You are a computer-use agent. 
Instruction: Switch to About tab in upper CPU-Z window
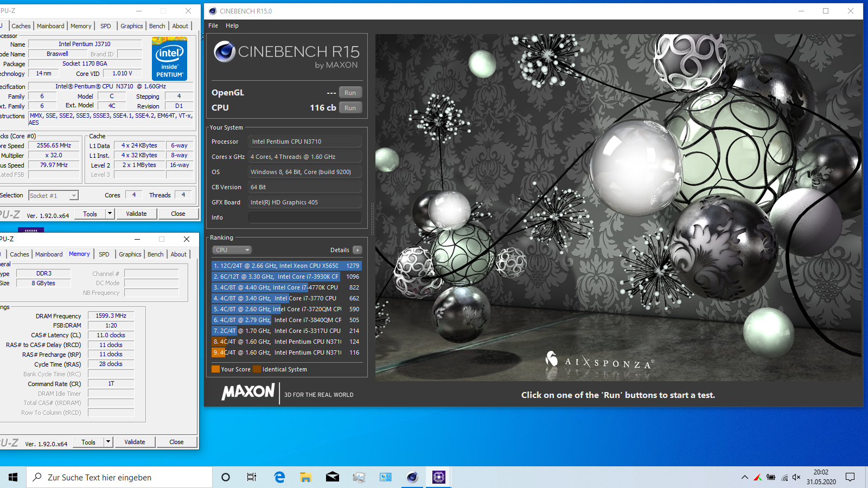[181, 26]
